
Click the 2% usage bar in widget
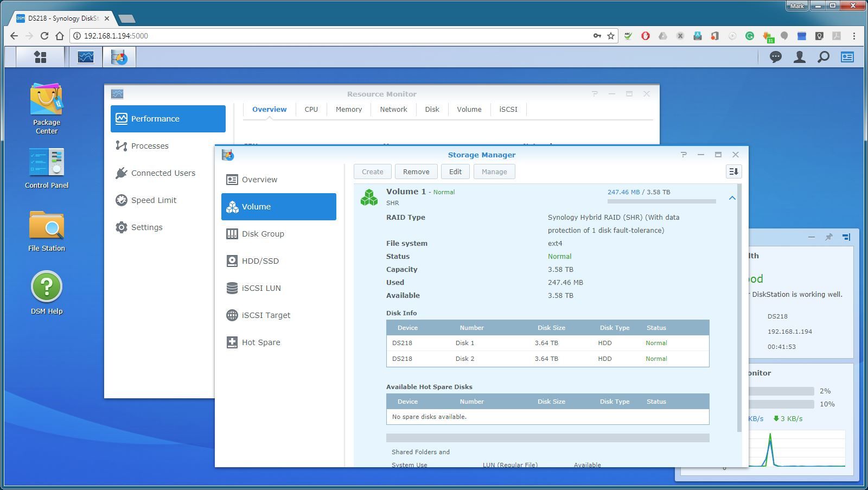pyautogui.click(x=781, y=391)
